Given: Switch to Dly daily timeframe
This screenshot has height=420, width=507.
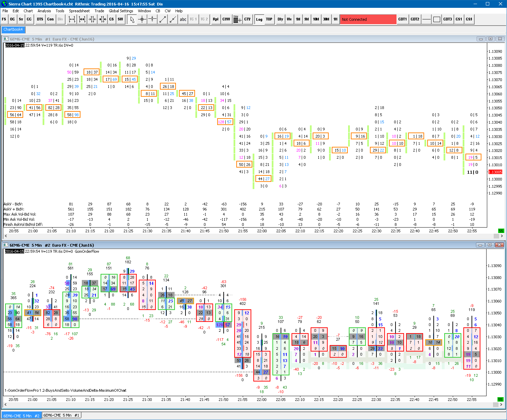Looking at the screenshot, I should [280, 19].
